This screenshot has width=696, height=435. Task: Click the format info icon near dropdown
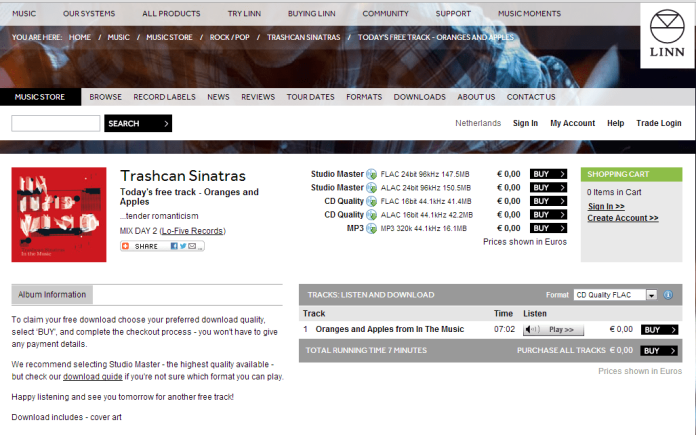pos(668,295)
